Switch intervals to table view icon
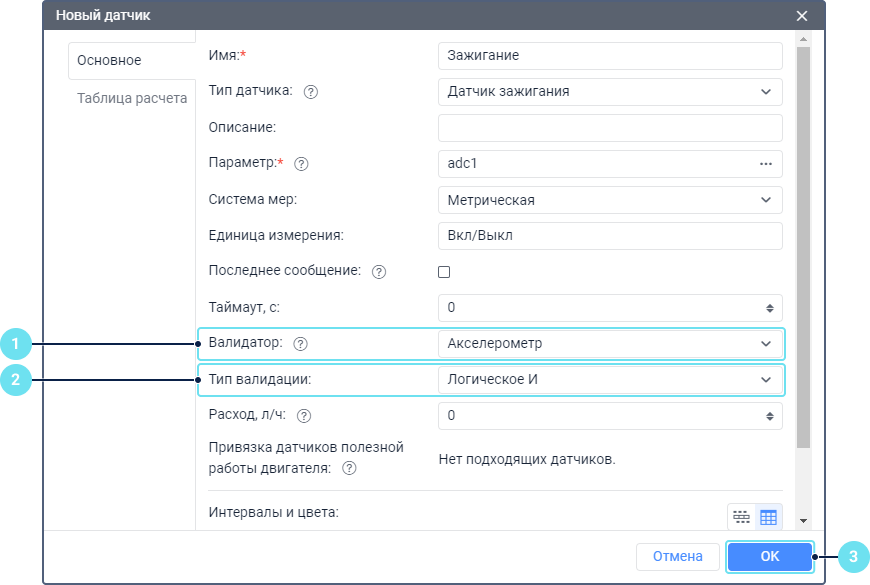The width and height of the screenshot is (870, 585). click(x=768, y=517)
